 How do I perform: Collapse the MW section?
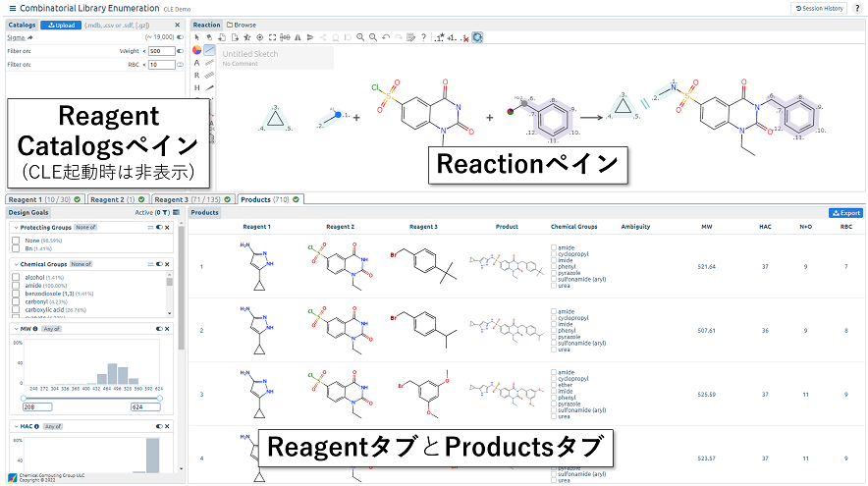[16, 329]
